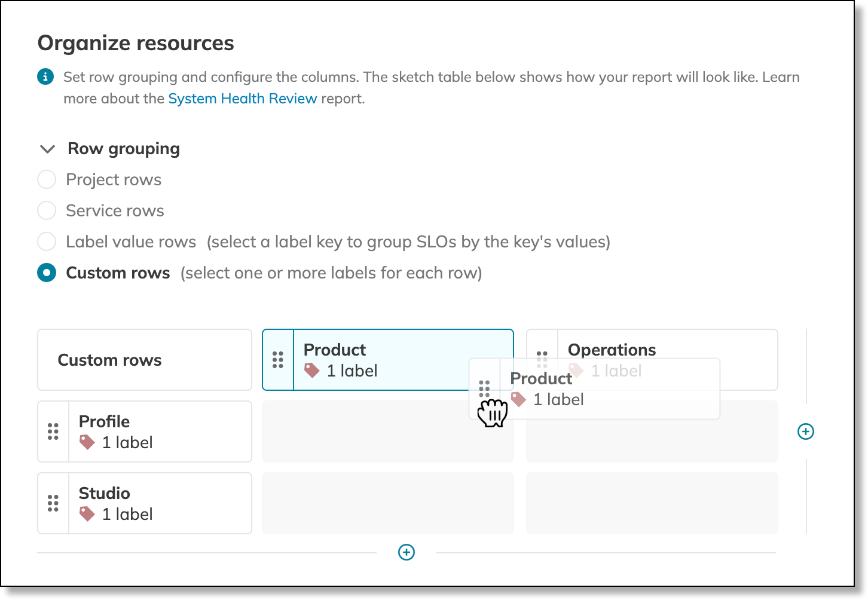
Task: Click the label tag icon under Profile
Action: point(87,442)
